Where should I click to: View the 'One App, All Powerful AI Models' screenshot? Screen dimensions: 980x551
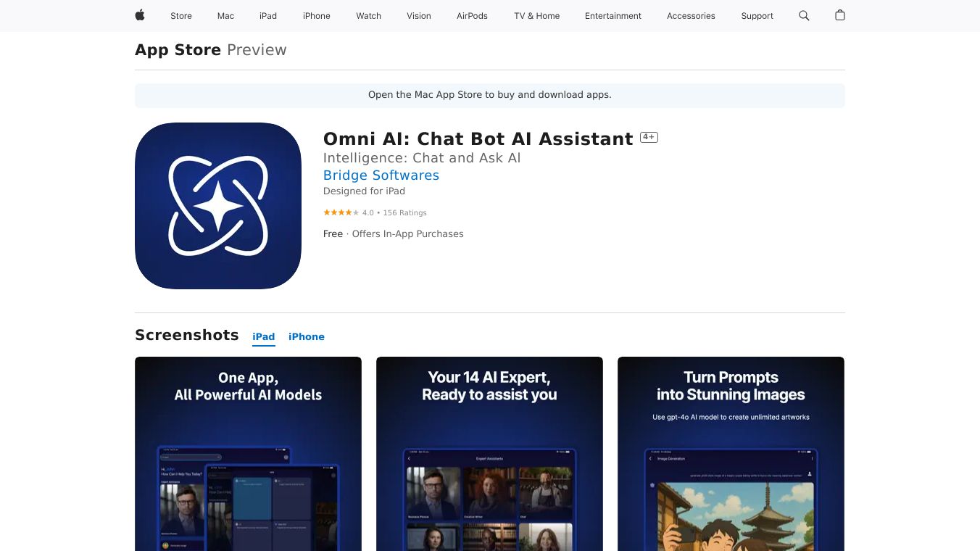pyautogui.click(x=248, y=454)
